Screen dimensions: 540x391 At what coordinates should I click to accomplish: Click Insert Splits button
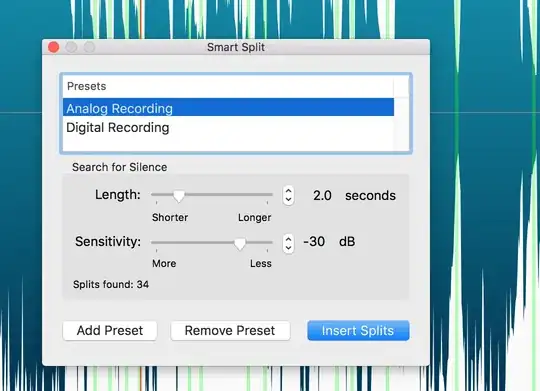coord(358,331)
